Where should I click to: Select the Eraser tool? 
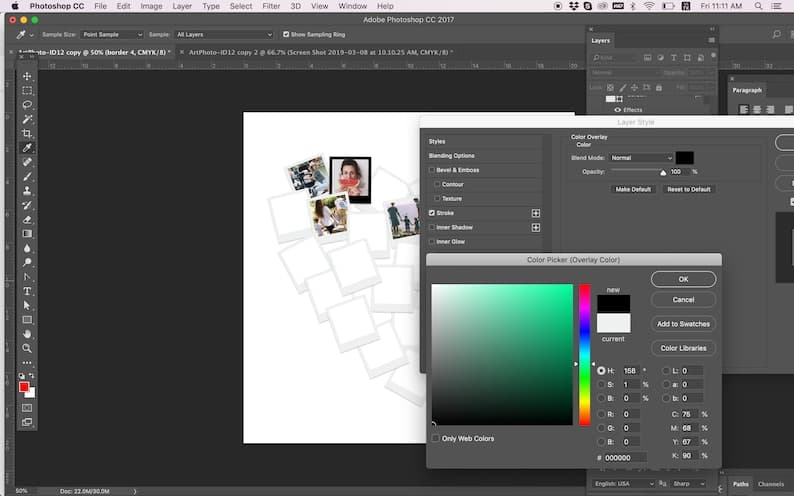pos(27,220)
